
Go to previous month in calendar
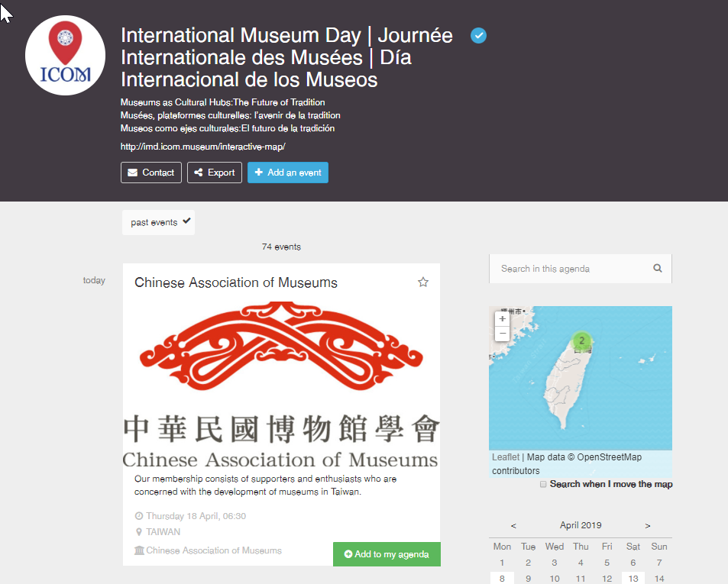513,525
